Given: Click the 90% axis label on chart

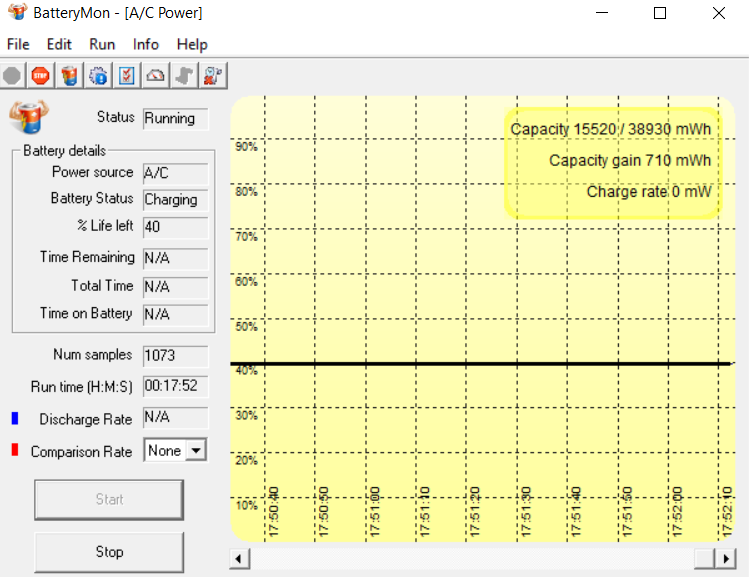Looking at the screenshot, I should 246,147.
